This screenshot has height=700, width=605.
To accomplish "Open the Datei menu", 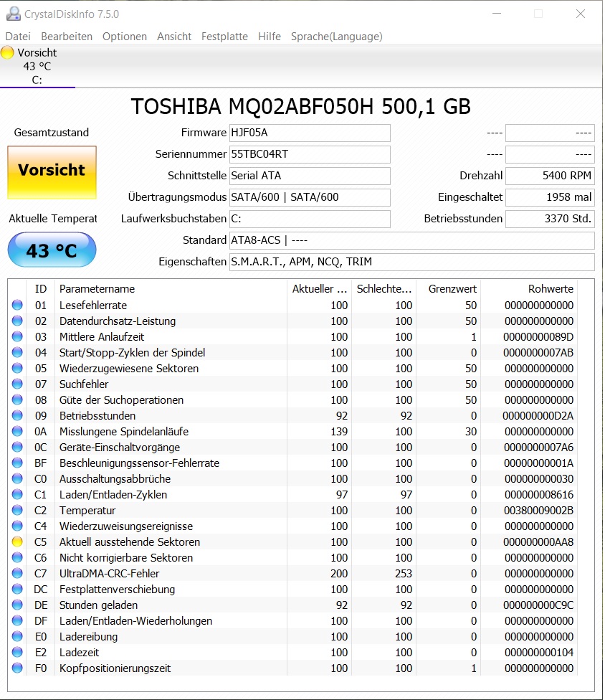I will click(18, 37).
